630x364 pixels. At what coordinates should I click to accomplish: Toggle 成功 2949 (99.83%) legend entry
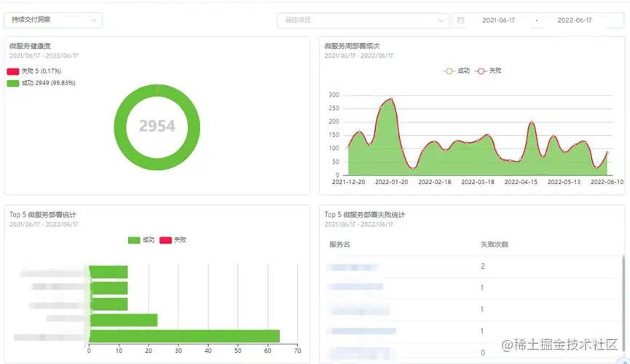coord(41,83)
